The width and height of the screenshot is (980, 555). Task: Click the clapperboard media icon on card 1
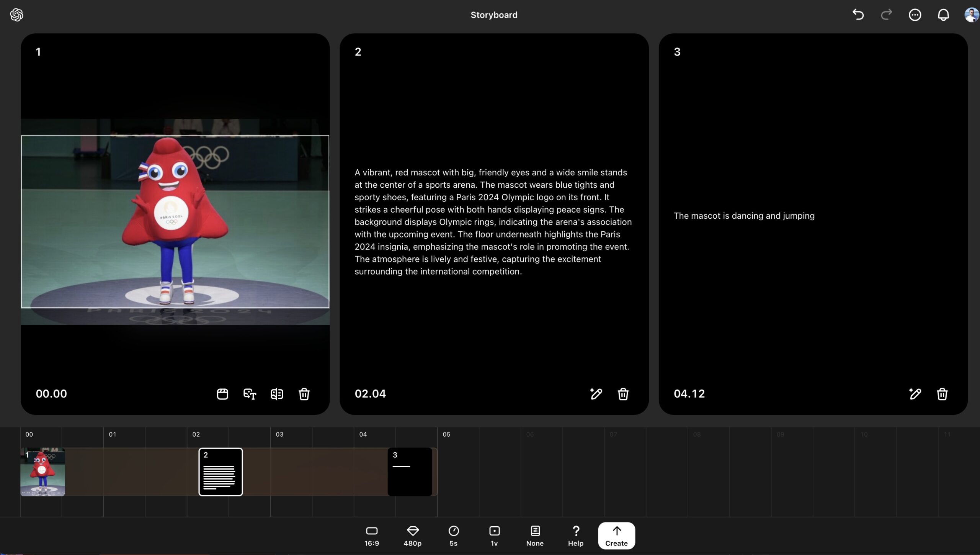222,394
